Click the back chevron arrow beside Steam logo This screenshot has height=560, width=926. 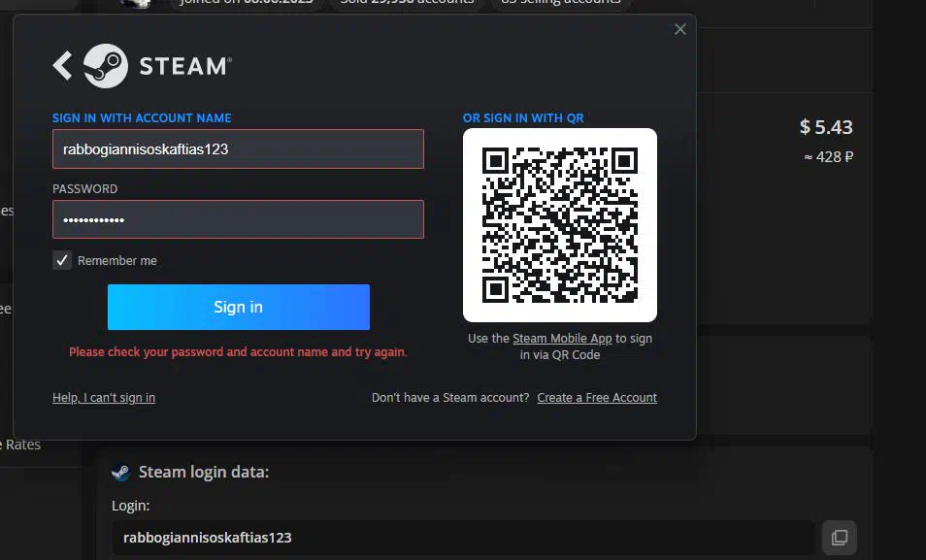pos(62,66)
